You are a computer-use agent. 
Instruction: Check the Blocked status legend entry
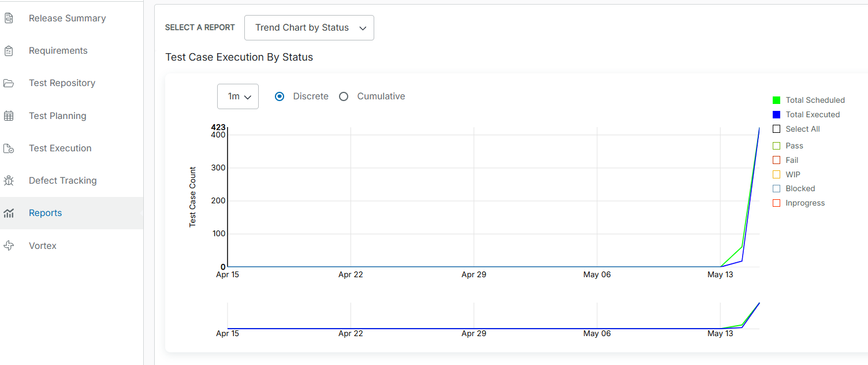[x=776, y=188]
